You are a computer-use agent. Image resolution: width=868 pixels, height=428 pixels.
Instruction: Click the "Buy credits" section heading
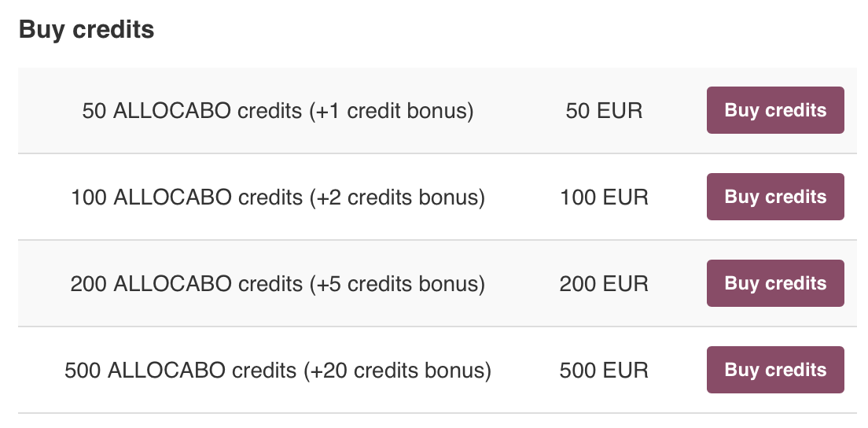coord(86,30)
